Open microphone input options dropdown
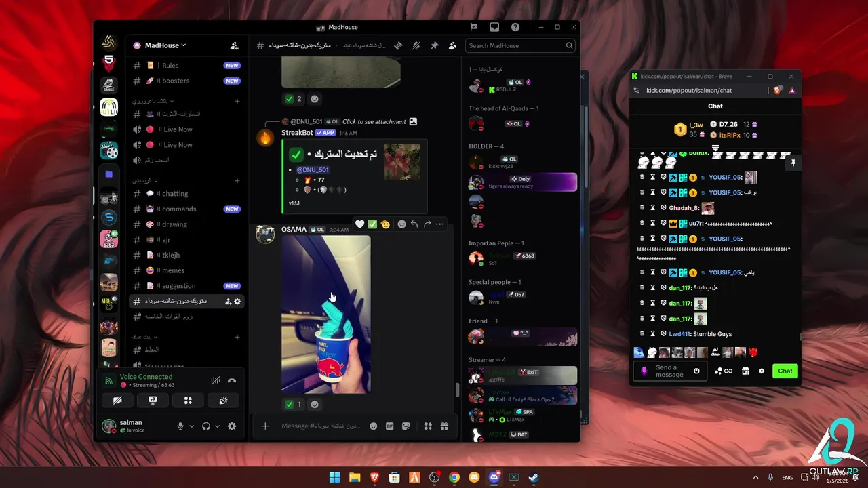Viewport: 868px width, 488px height. pyautogui.click(x=191, y=426)
